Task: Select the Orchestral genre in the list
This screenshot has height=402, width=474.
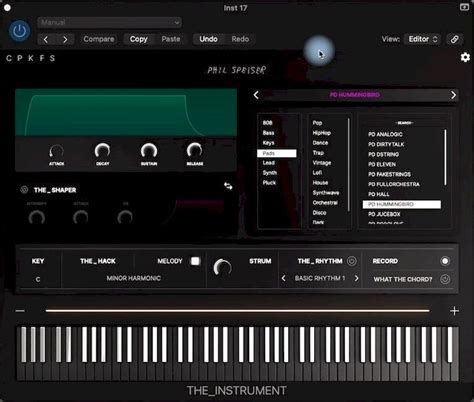Action: [x=325, y=203]
